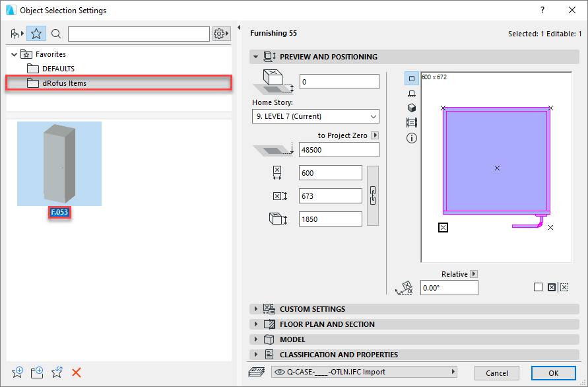Screen dimensions: 588x387
Task: Click the library chair icon view button
Action: [16, 34]
